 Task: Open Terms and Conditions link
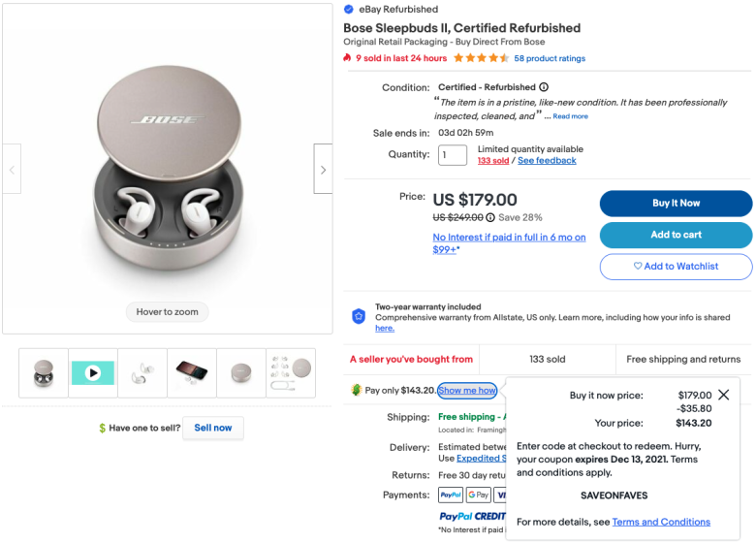661,522
